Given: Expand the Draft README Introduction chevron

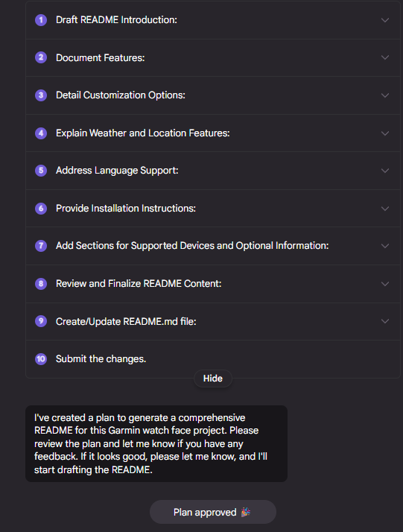Looking at the screenshot, I should tap(385, 20).
